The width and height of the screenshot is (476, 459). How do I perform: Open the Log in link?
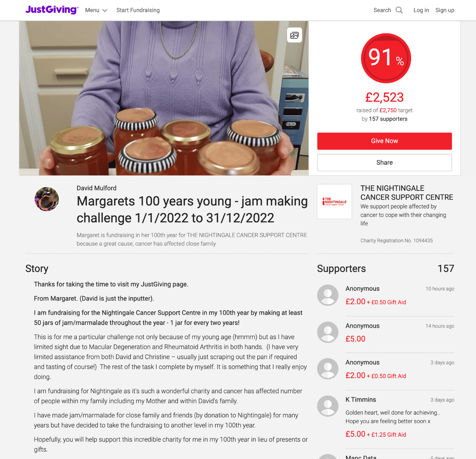(x=421, y=10)
